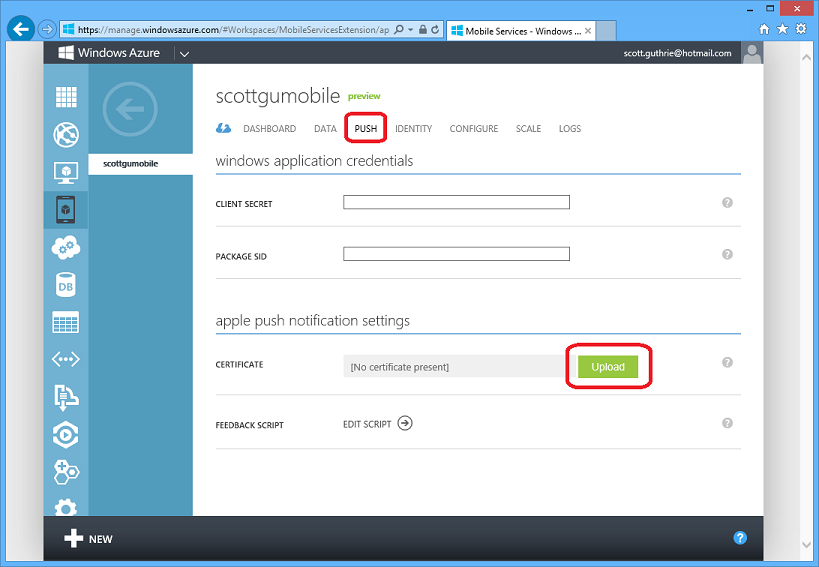Click the NEW plus button in bottom bar
The height and width of the screenshot is (567, 819).
88,539
